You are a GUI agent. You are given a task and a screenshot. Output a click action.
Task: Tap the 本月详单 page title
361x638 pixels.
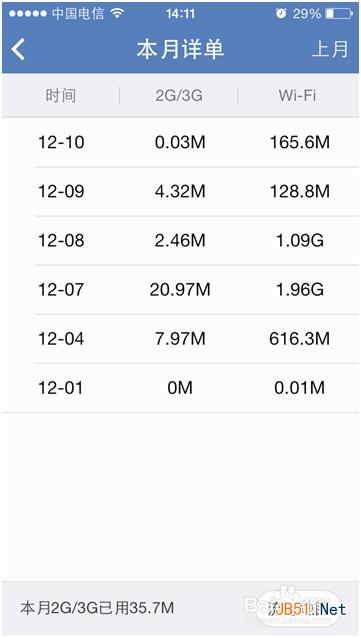pyautogui.click(x=180, y=50)
